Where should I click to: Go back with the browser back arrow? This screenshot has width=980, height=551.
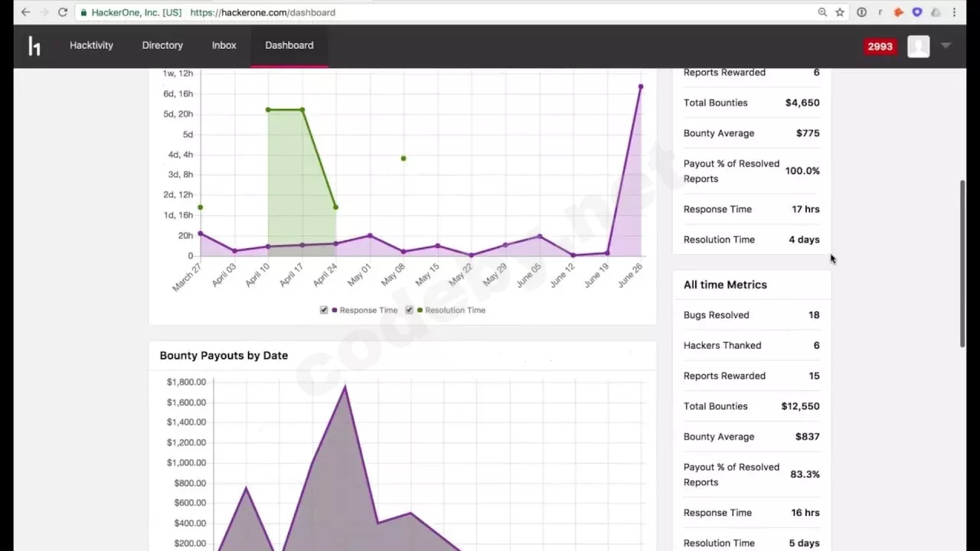[25, 12]
